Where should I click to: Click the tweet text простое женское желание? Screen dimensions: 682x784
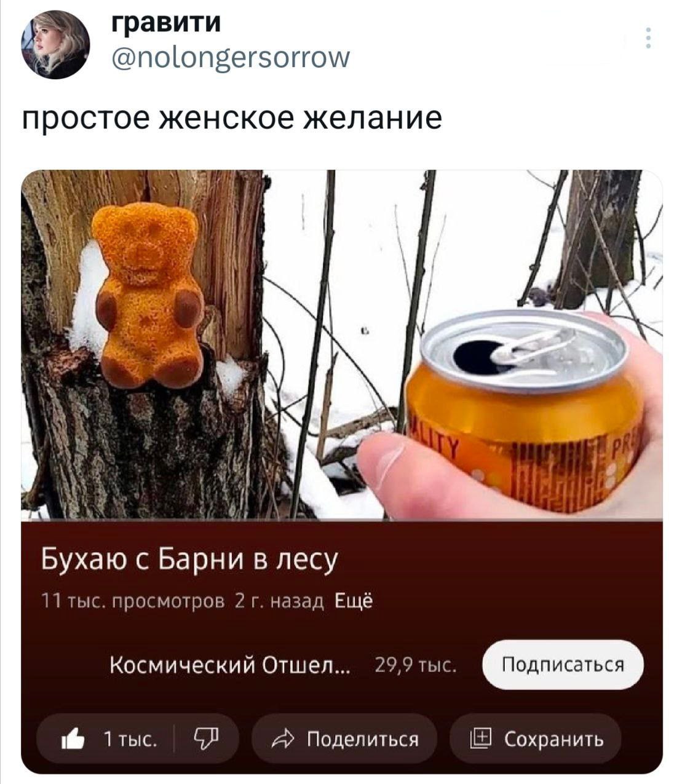click(232, 118)
